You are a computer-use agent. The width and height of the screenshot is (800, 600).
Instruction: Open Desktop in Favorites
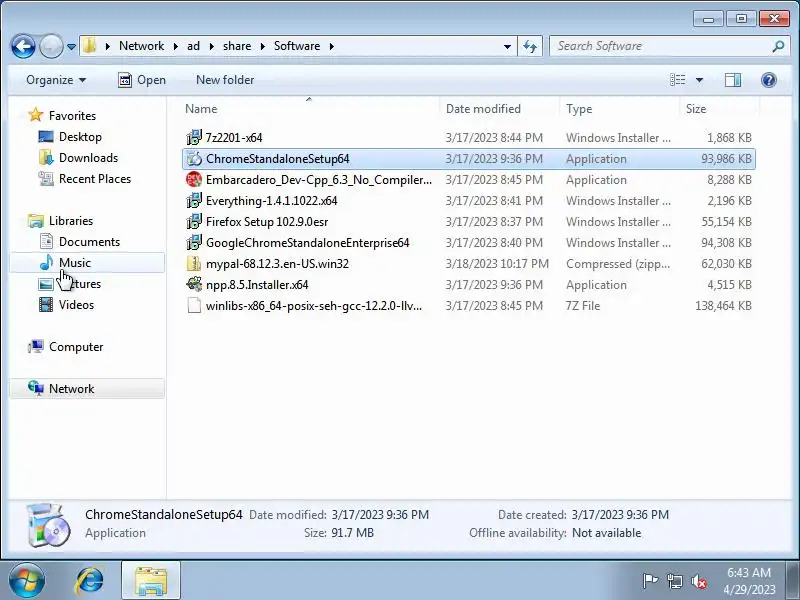pyautogui.click(x=80, y=137)
